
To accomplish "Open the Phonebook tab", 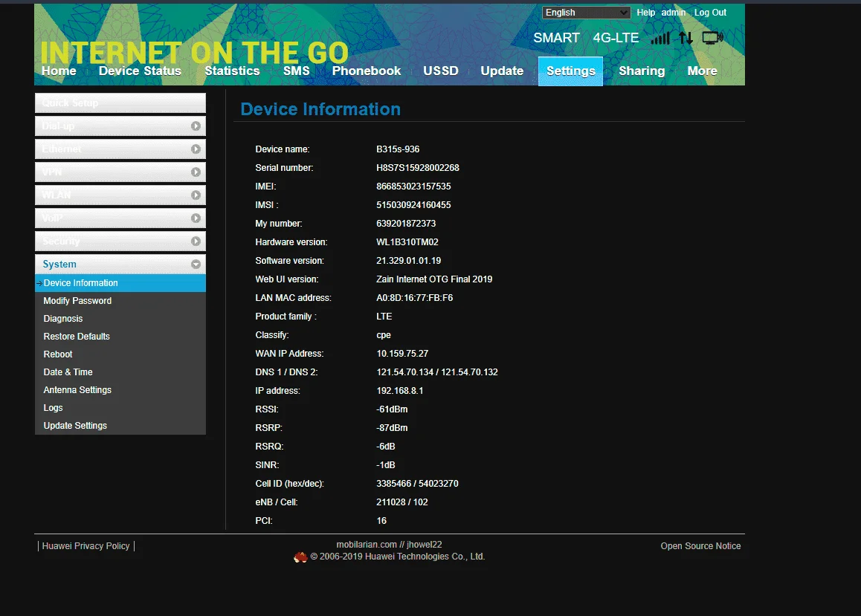I will click(367, 71).
